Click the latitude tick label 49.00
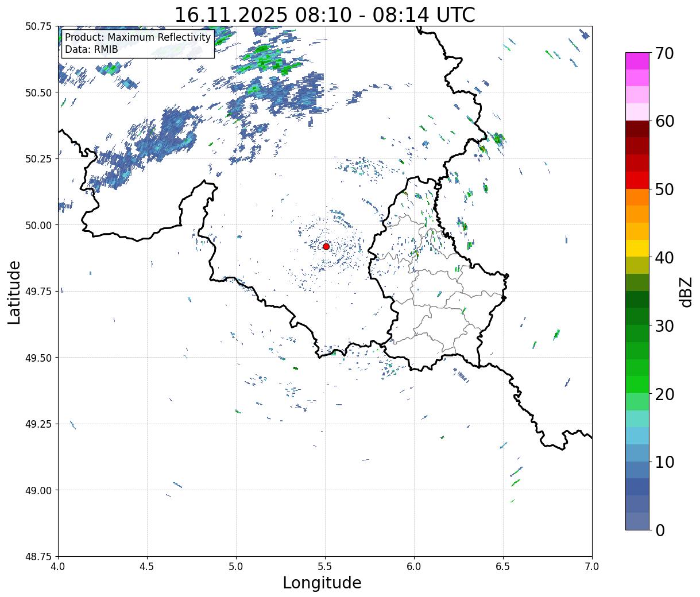The height and width of the screenshot is (597, 700). [x=38, y=490]
